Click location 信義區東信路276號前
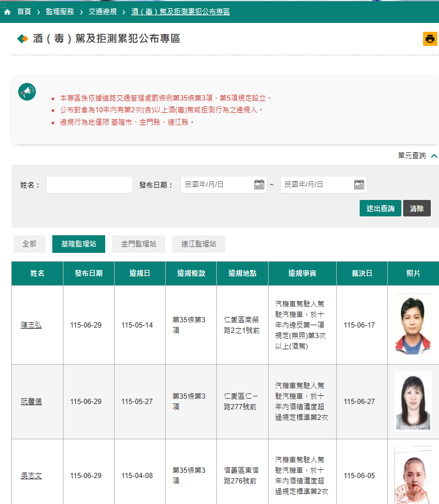Image resolution: width=439 pixels, height=504 pixels. point(241,476)
